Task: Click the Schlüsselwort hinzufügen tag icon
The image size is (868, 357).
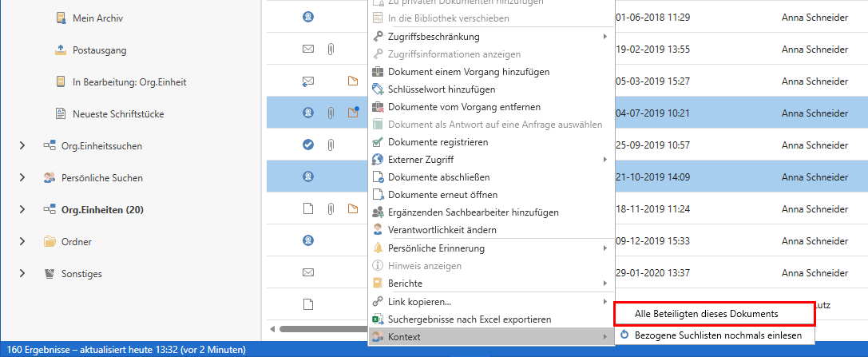Action: click(x=379, y=89)
